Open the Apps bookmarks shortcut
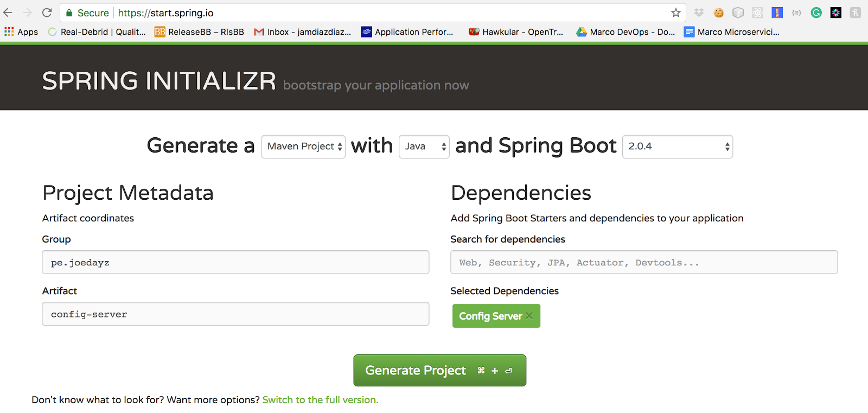This screenshot has height=413, width=868. (21, 32)
